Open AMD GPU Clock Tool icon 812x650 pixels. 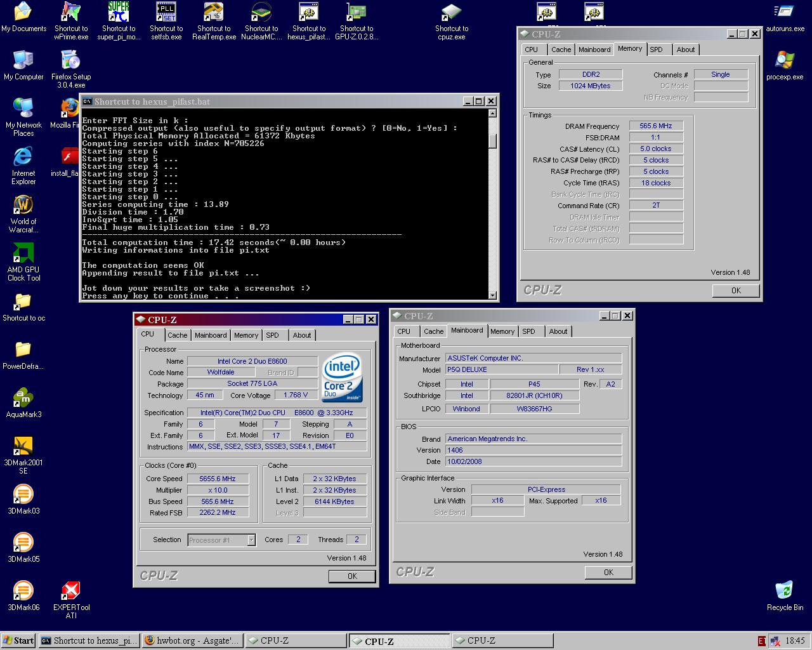pos(23,262)
